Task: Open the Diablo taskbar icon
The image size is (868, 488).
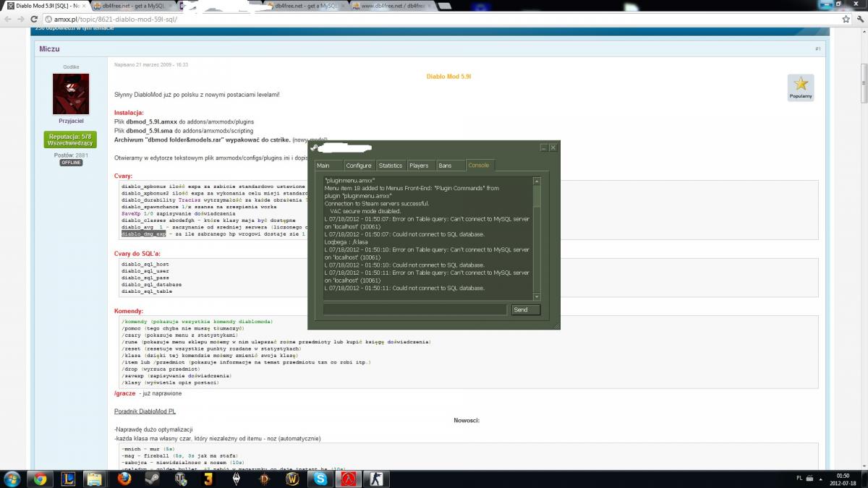Action: [x=265, y=479]
